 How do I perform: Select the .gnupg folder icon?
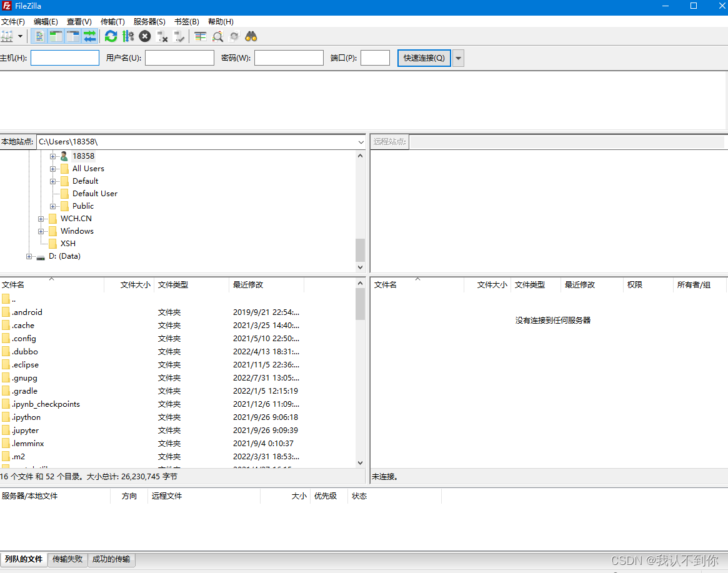[6, 378]
